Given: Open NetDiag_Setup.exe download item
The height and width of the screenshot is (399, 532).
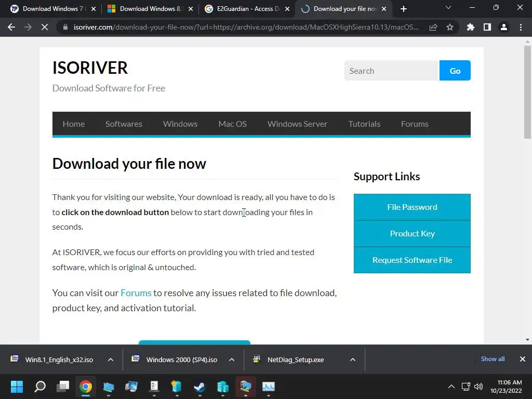Looking at the screenshot, I should click(290, 360).
